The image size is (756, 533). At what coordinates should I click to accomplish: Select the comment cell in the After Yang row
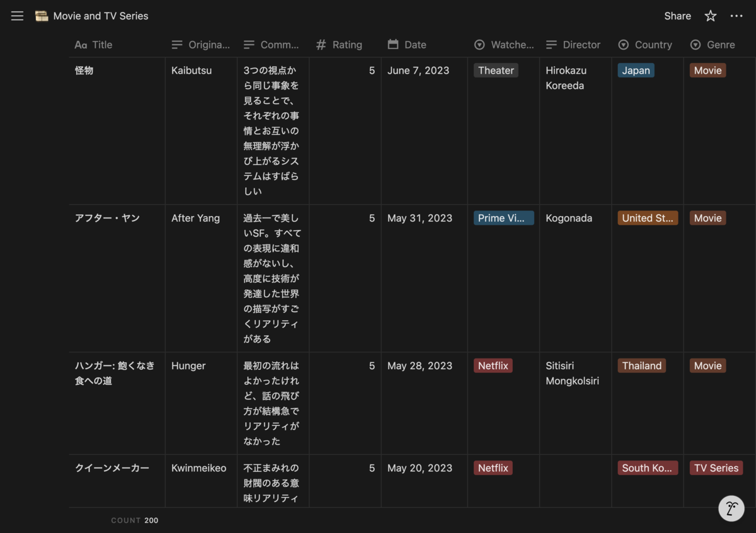(x=273, y=278)
